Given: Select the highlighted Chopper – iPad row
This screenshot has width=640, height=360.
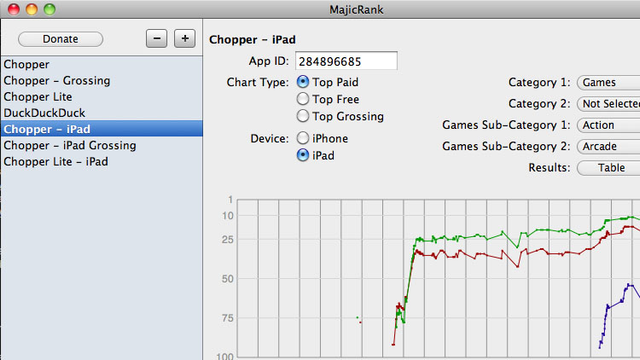Looking at the screenshot, I should coord(101,129).
